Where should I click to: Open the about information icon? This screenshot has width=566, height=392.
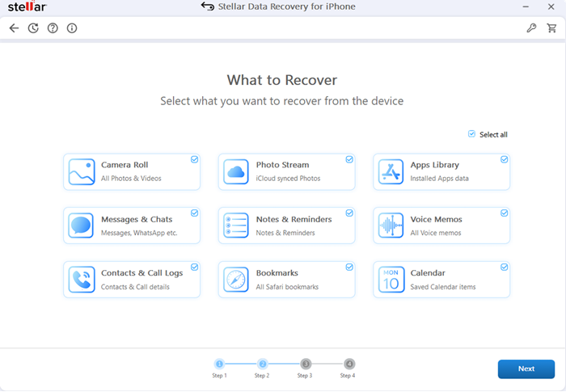pos(72,28)
